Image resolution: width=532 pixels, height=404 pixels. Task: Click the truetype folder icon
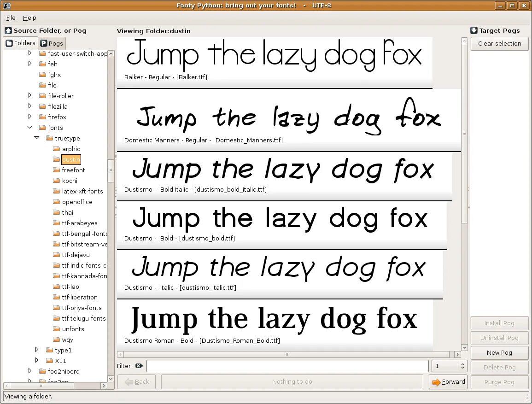tap(50, 138)
